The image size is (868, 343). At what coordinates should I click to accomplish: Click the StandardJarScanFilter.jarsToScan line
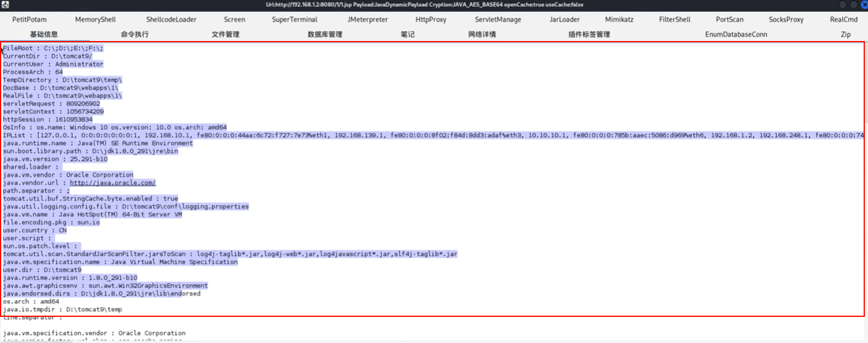point(230,254)
